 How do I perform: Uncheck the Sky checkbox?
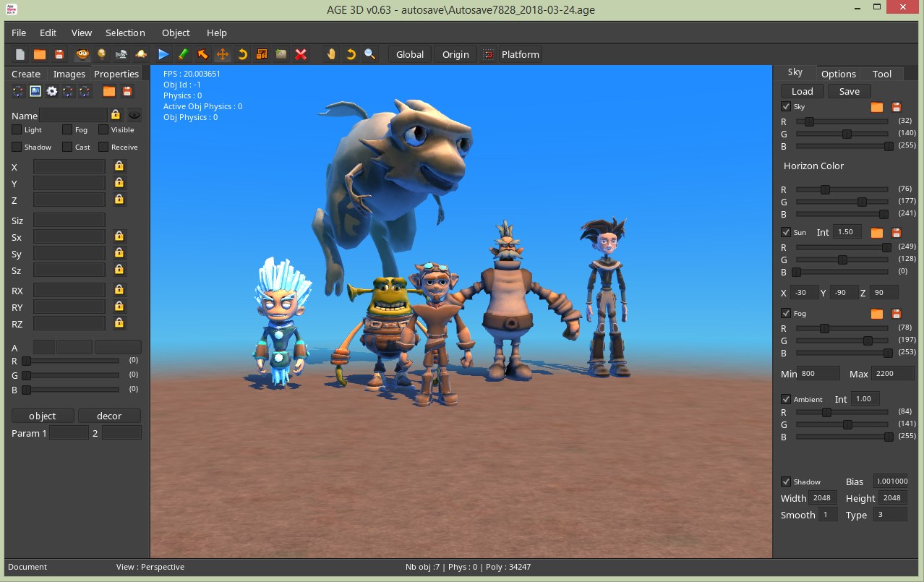pos(786,106)
